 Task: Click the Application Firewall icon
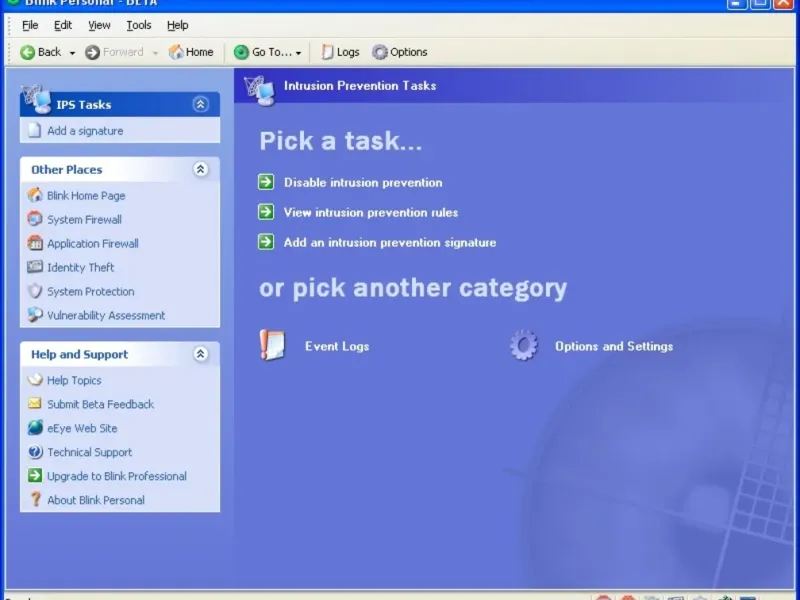[x=35, y=243]
